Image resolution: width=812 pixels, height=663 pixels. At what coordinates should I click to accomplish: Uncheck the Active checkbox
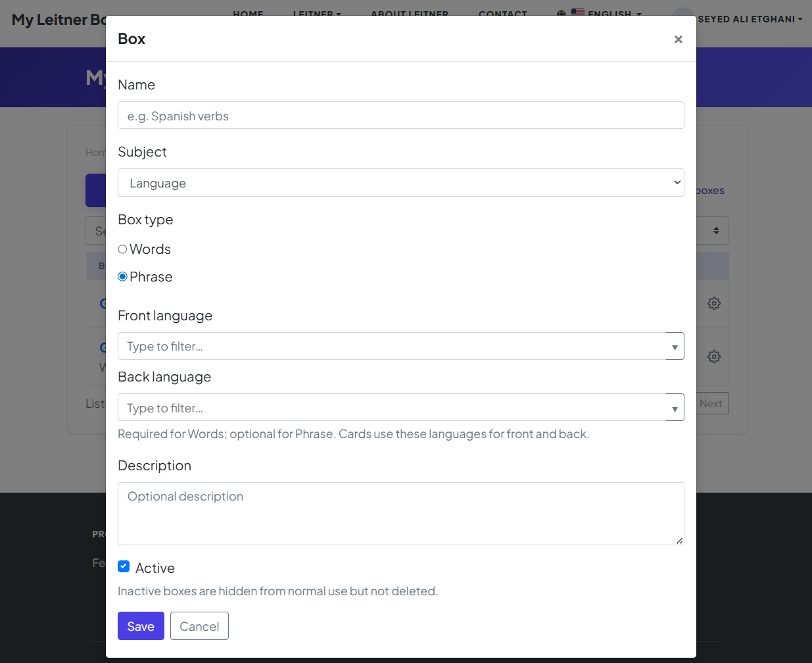point(124,566)
